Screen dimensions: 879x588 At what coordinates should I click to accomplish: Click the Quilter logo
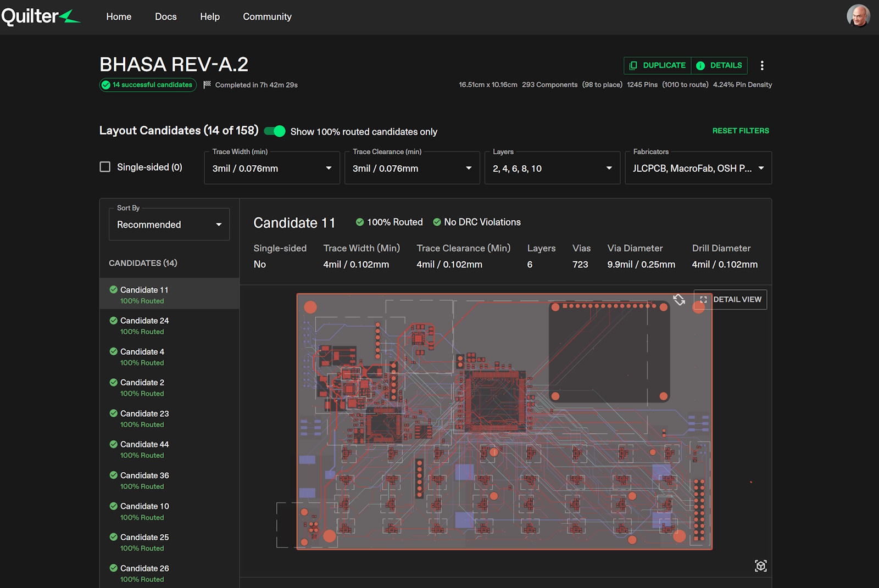click(x=41, y=16)
